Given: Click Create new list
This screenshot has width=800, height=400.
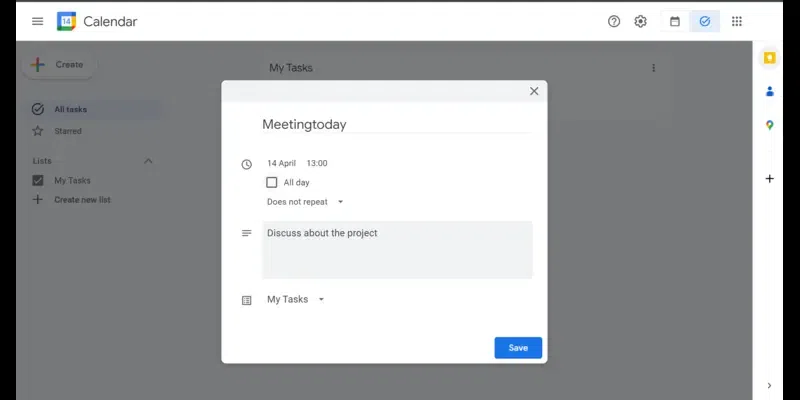Looking at the screenshot, I should coord(82,200).
